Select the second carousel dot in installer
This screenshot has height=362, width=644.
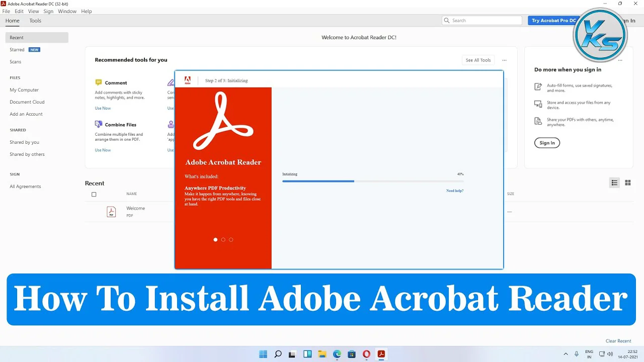[x=223, y=240]
